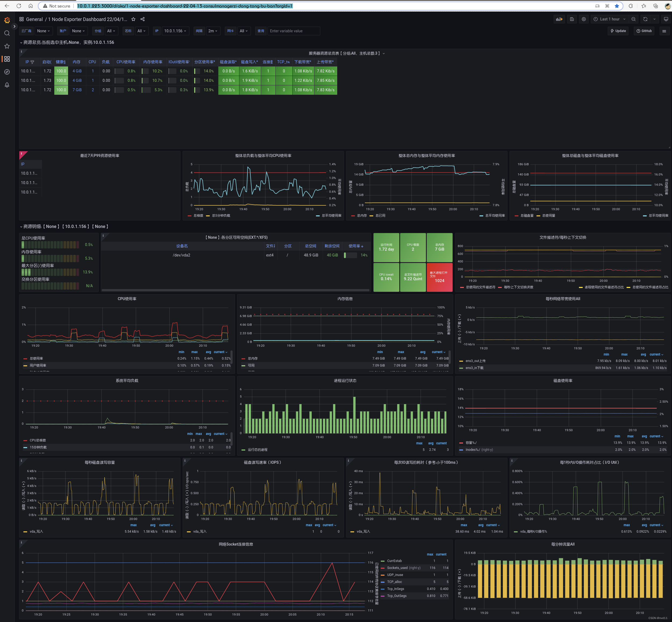Open the General breadcrumb folder link
Screen dimensions: 672x622
point(34,19)
